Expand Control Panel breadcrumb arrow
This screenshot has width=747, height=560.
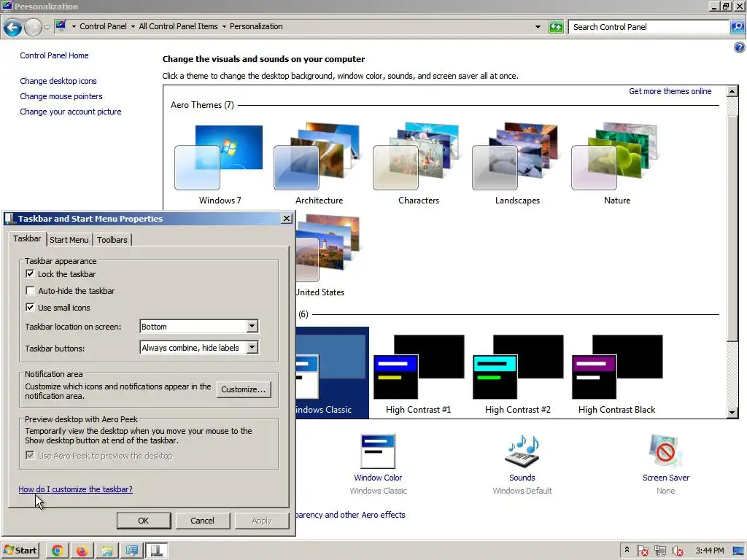pyautogui.click(x=133, y=27)
